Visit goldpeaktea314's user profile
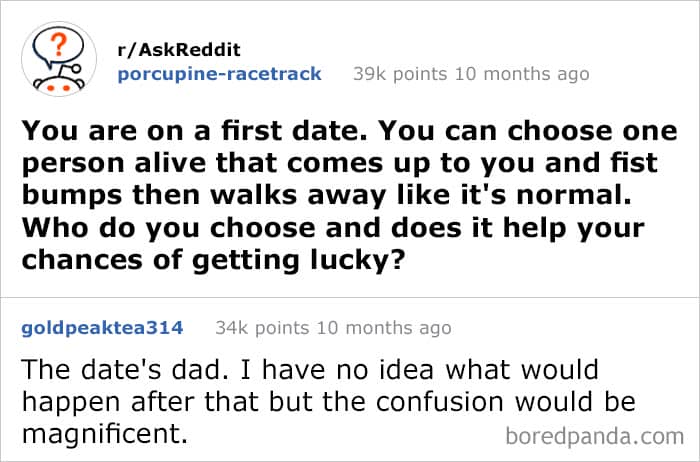 102,327
